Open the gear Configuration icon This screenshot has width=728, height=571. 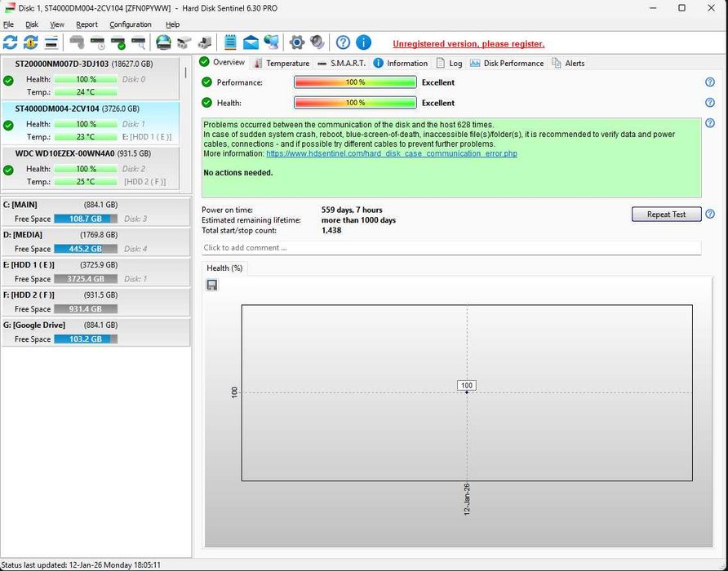point(297,42)
